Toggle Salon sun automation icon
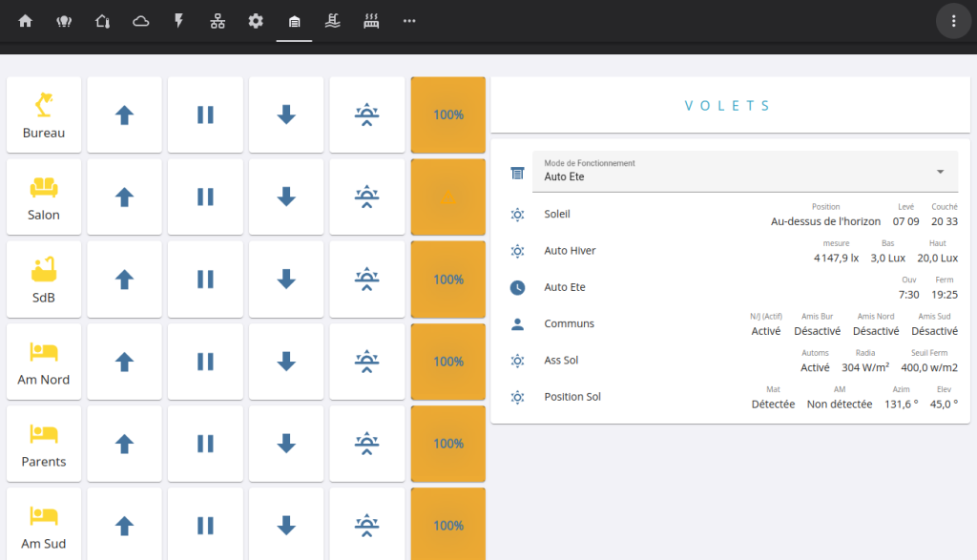This screenshot has width=977, height=560. pos(367,197)
